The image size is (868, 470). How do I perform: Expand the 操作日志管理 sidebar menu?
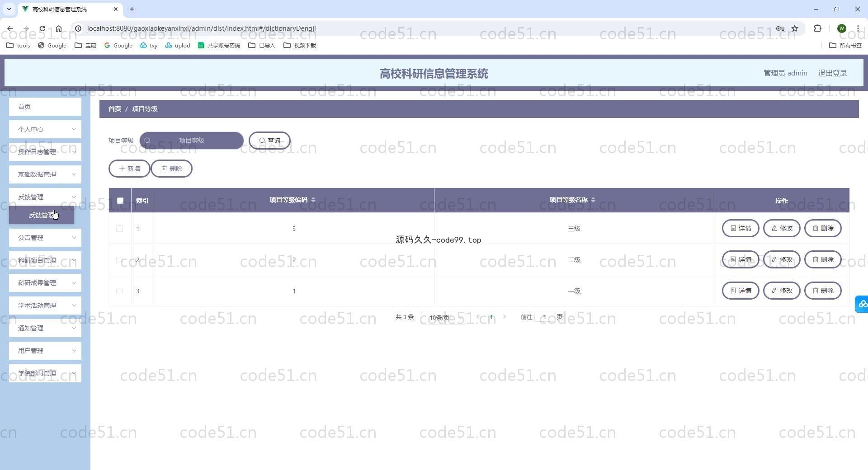(x=45, y=152)
